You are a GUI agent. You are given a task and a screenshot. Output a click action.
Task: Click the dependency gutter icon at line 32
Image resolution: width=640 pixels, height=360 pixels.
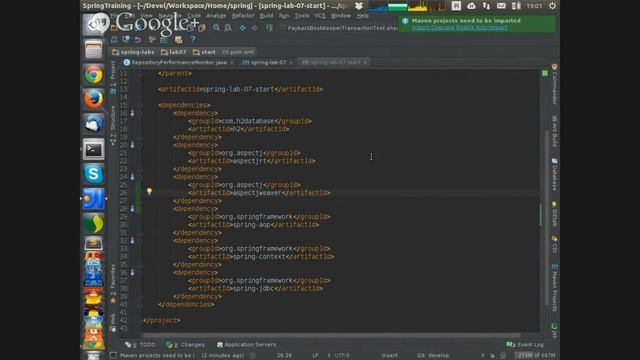[x=132, y=240]
